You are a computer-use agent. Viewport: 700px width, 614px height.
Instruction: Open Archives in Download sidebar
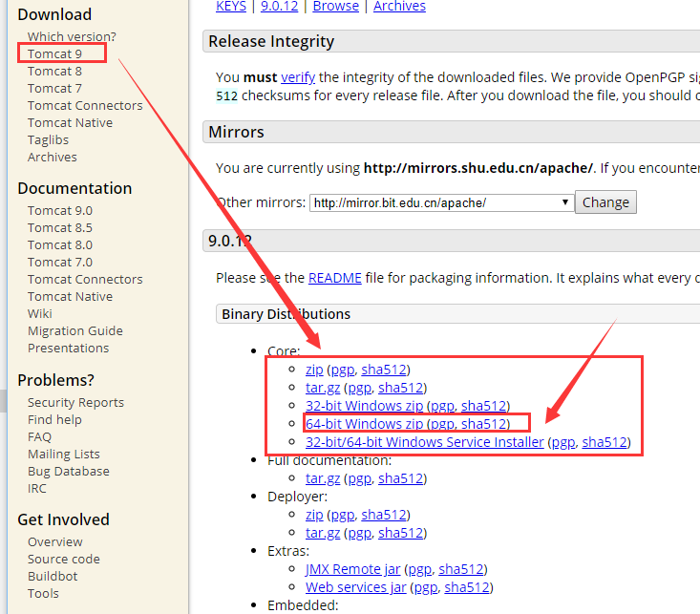[x=52, y=158]
